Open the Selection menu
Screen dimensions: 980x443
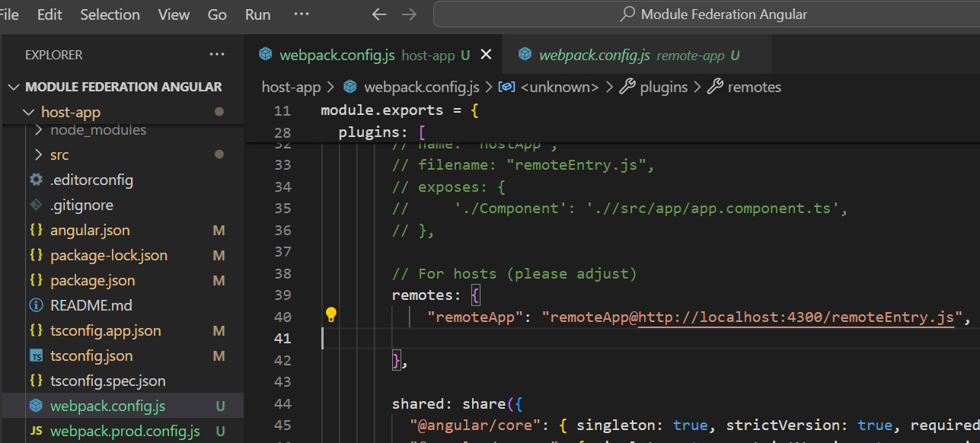[110, 14]
